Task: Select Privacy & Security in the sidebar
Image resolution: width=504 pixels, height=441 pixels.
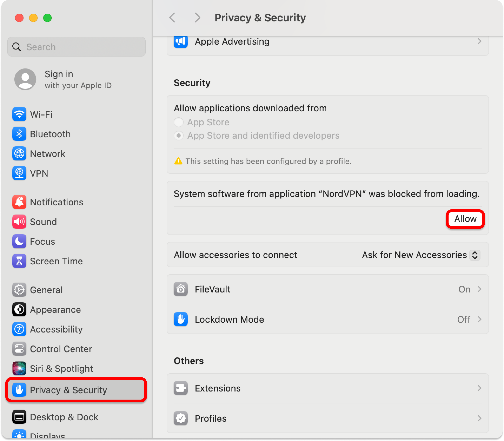Action: tap(68, 390)
